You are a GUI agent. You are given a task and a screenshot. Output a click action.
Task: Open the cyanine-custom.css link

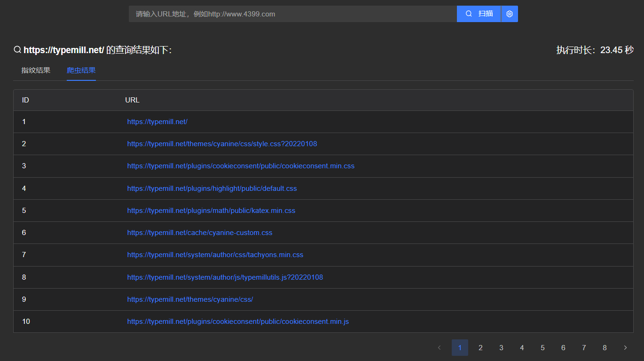click(x=200, y=233)
